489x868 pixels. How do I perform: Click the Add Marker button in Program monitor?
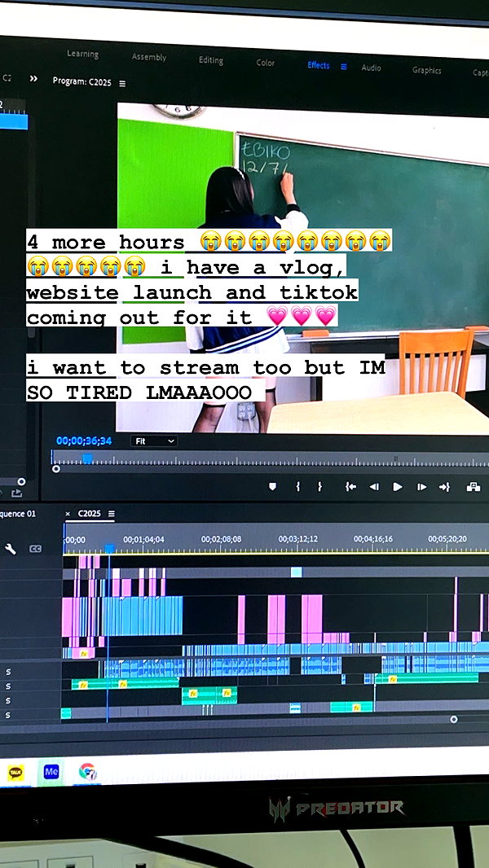click(272, 486)
